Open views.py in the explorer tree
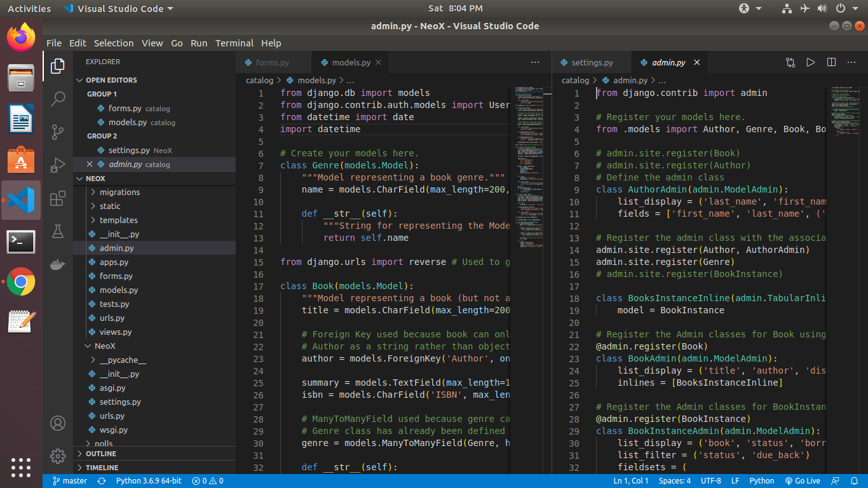 pyautogui.click(x=116, y=332)
